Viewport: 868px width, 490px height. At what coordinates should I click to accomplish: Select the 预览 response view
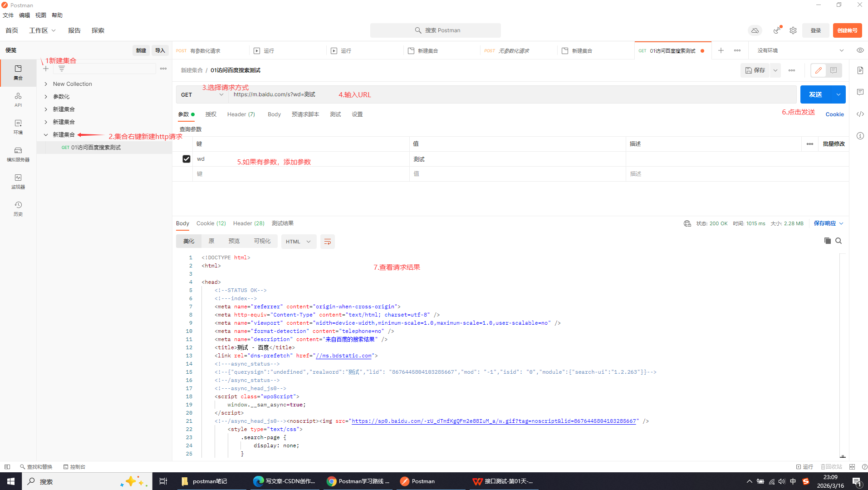234,241
